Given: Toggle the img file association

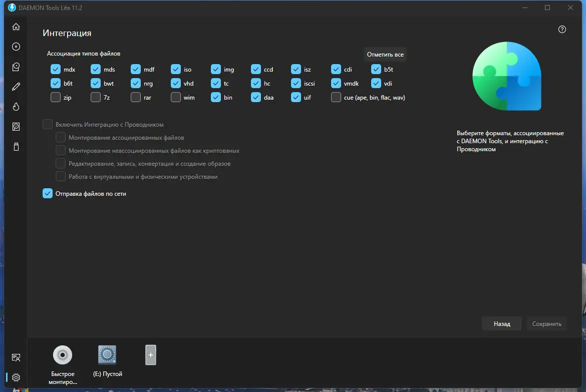Looking at the screenshot, I should (x=216, y=69).
